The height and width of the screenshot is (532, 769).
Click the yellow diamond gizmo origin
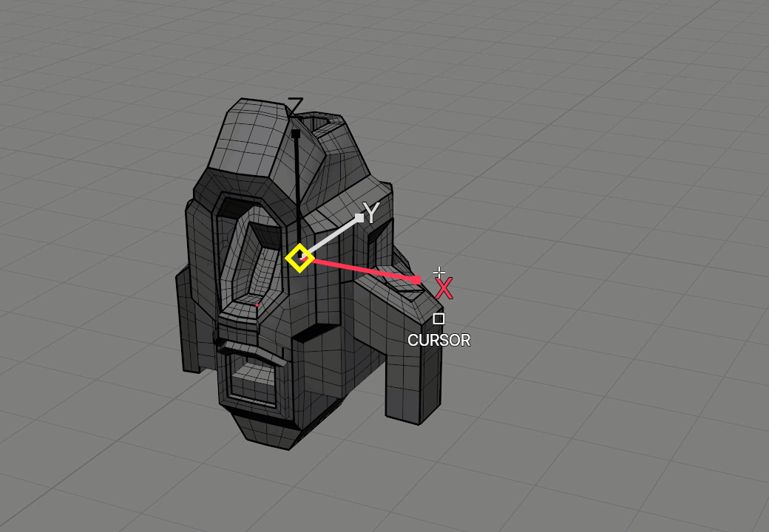click(x=299, y=258)
